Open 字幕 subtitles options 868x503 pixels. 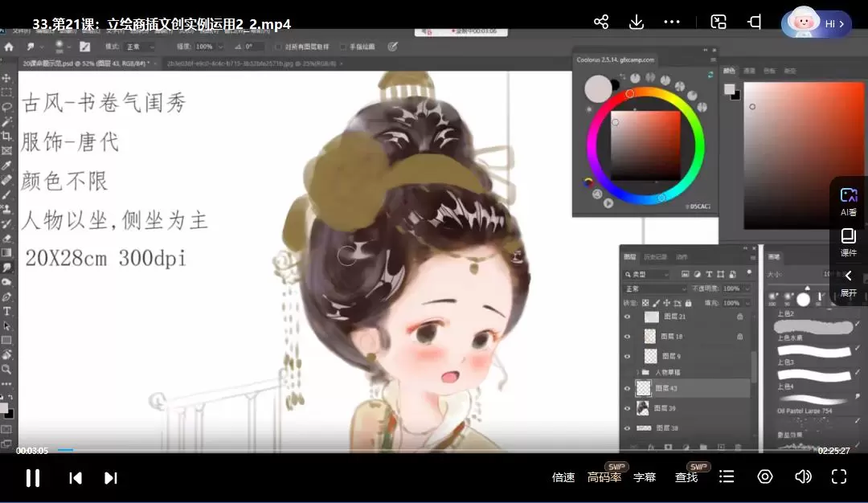point(645,477)
